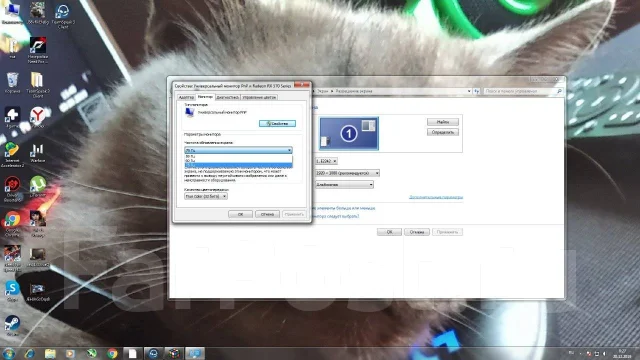Open the display selection dropdown
The height and width of the screenshot is (360, 640).
[x=326, y=161]
